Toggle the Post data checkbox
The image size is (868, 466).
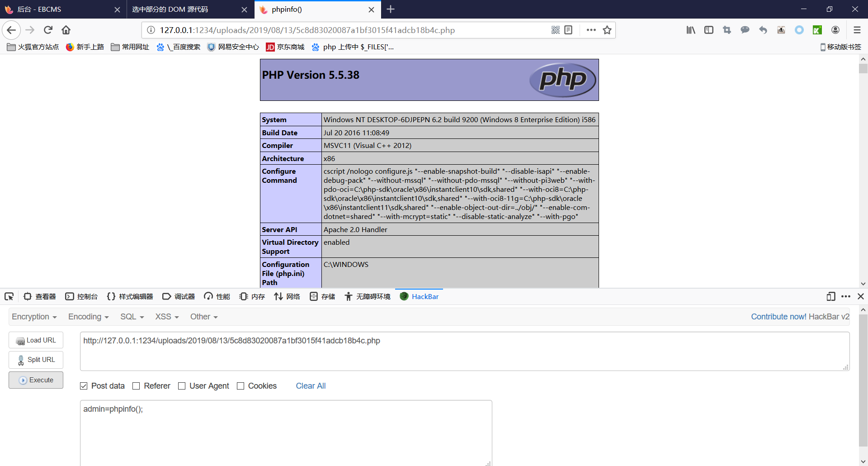tap(84, 386)
